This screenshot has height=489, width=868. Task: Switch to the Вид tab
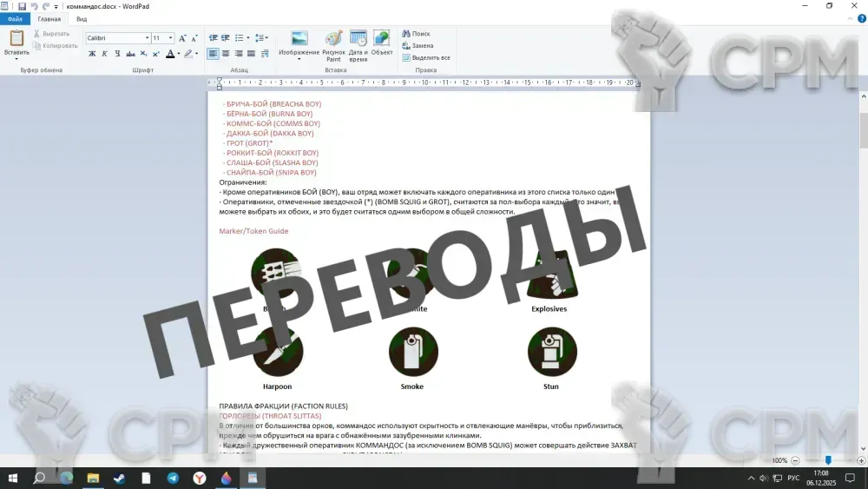tap(81, 18)
